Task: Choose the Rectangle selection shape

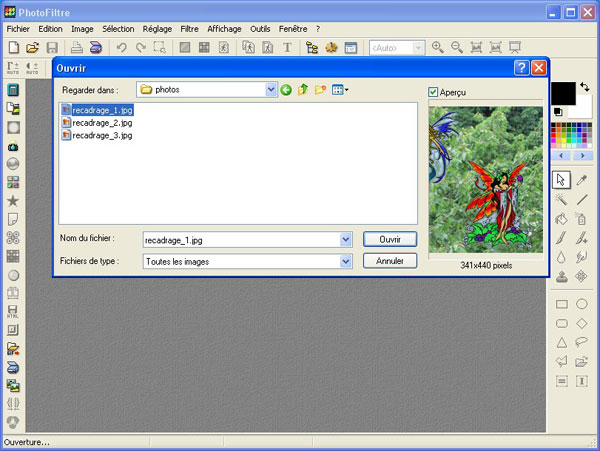Action: 561,304
